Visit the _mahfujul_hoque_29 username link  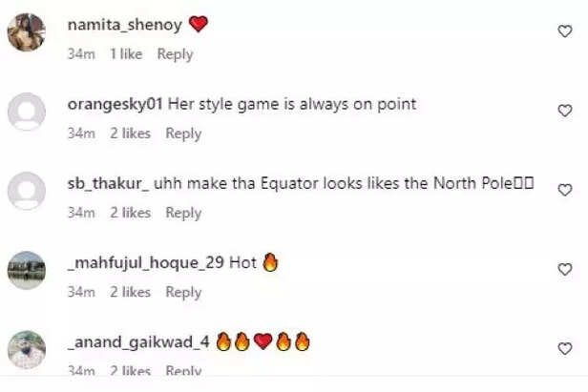(146, 263)
